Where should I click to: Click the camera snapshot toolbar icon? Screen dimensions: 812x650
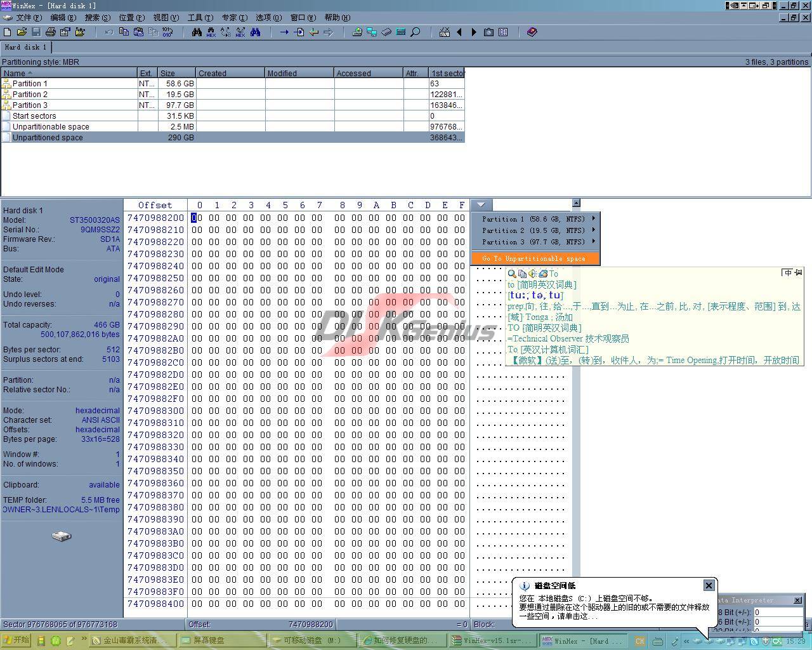(x=488, y=32)
